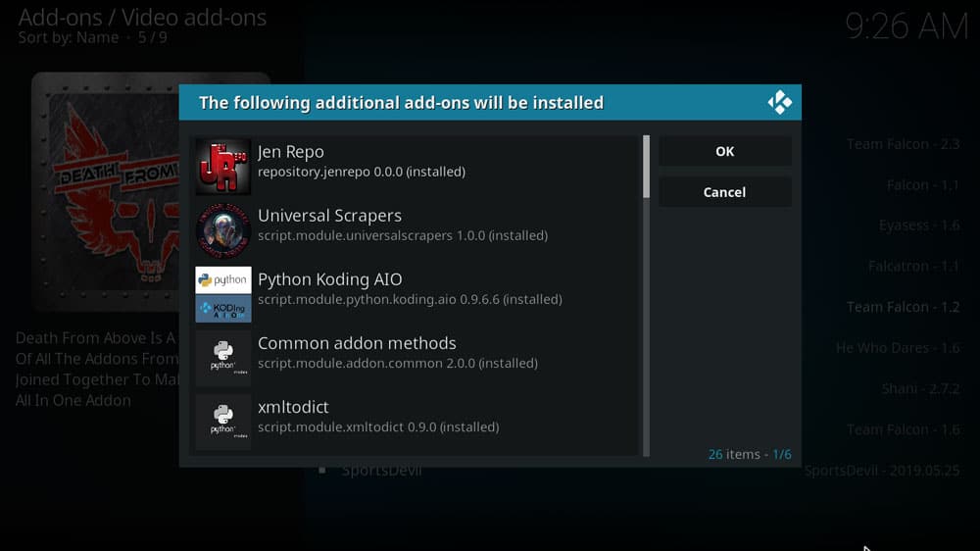Click the dialog title bar text
The width and height of the screenshot is (980, 551).
[x=401, y=103]
